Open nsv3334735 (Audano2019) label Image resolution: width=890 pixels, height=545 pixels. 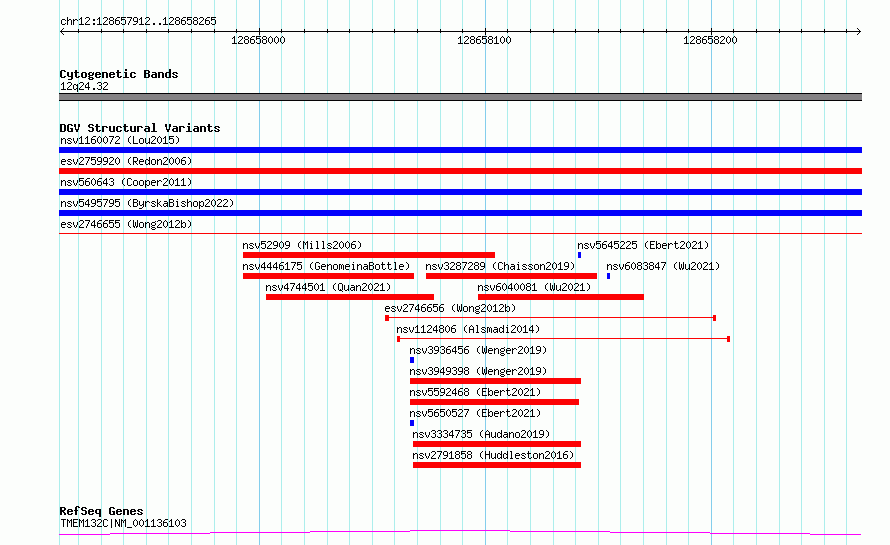(x=481, y=434)
